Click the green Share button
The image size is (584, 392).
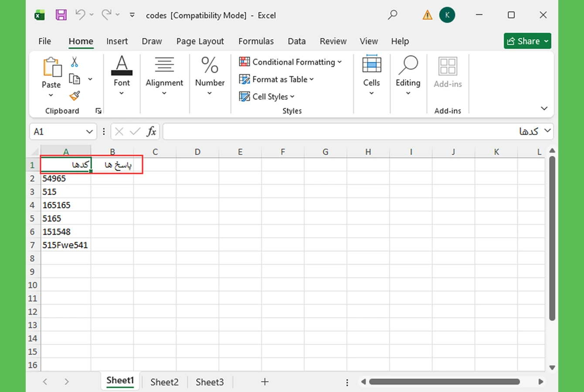coord(527,41)
